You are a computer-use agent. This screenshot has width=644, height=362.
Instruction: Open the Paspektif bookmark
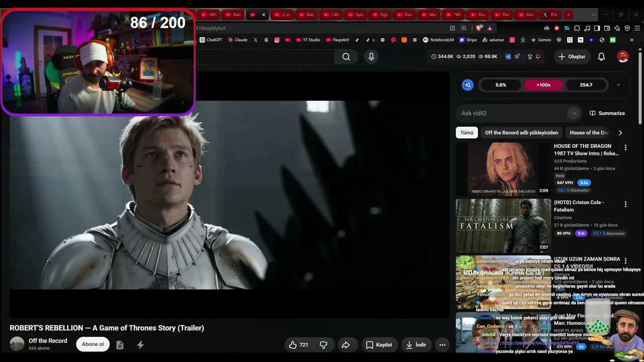tap(338, 40)
